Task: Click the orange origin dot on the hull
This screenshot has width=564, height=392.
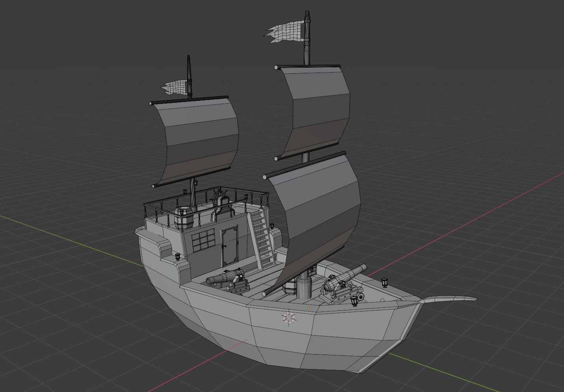Action: pos(308,308)
